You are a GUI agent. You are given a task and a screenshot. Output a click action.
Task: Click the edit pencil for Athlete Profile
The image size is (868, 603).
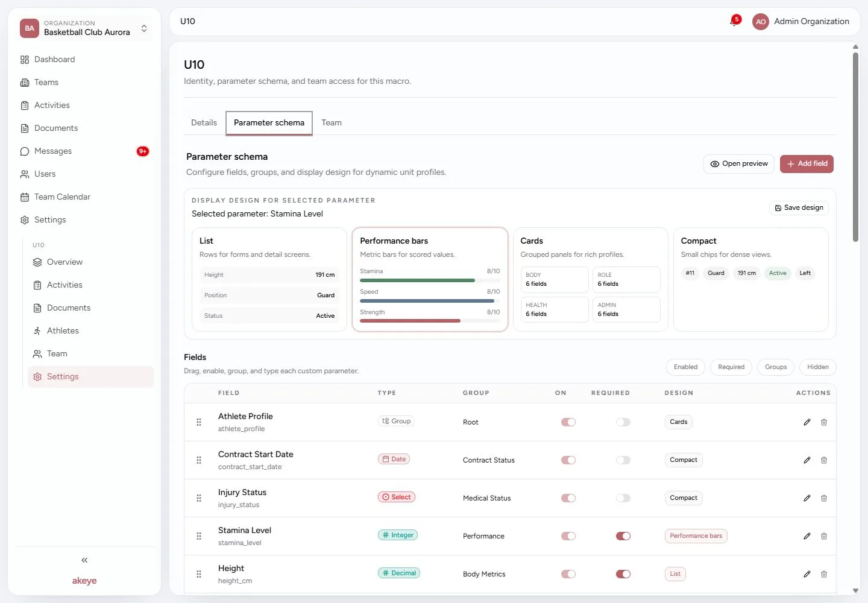(807, 422)
